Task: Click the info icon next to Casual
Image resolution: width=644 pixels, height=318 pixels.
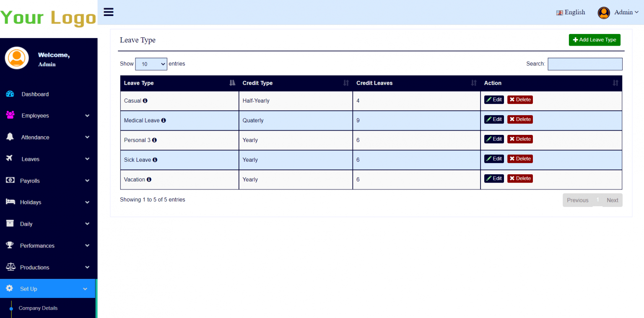Action: pyautogui.click(x=145, y=100)
